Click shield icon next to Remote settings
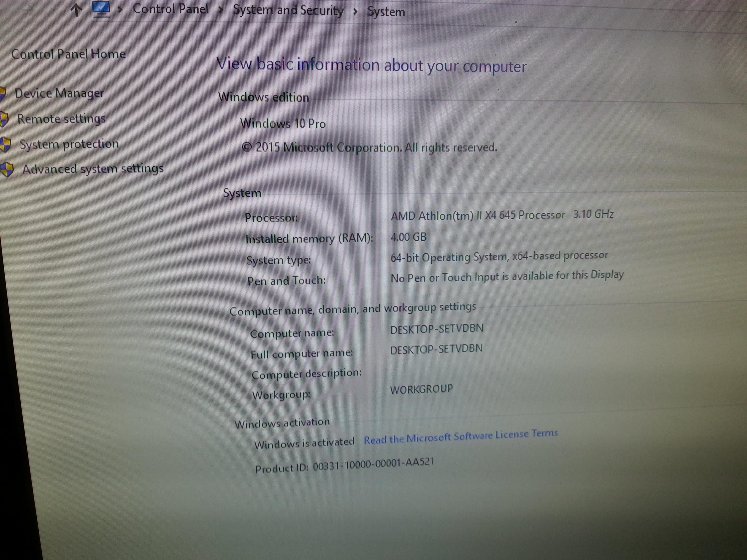747x560 pixels. point(4,119)
